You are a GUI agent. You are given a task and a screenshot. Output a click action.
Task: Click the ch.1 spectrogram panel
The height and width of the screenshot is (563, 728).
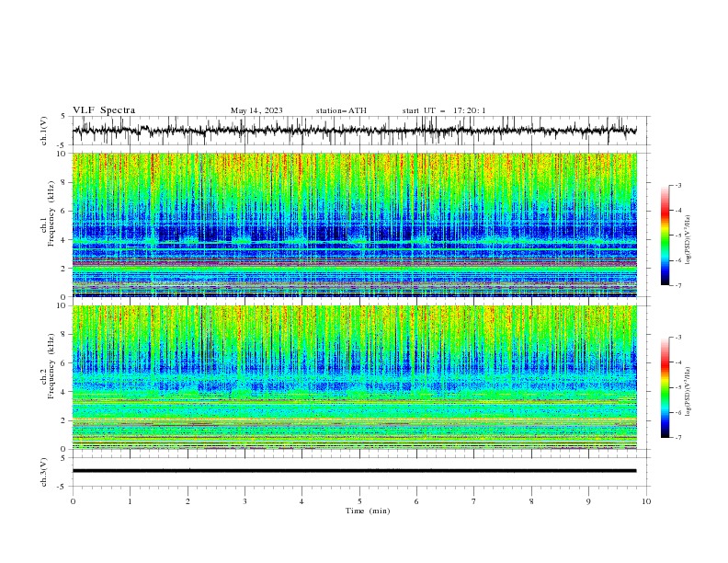click(x=354, y=224)
